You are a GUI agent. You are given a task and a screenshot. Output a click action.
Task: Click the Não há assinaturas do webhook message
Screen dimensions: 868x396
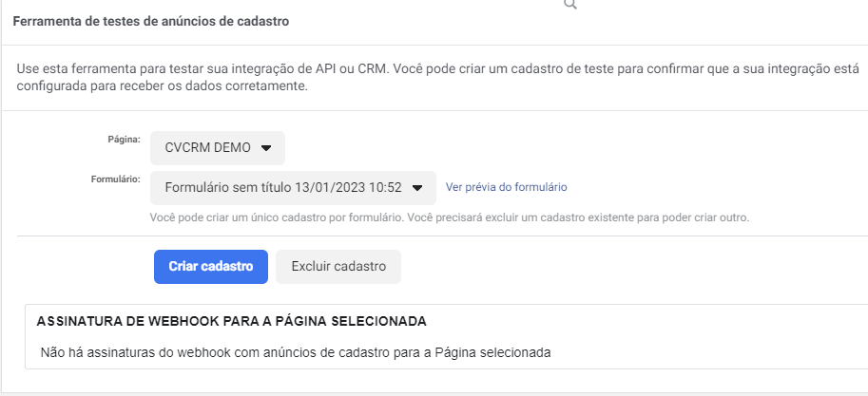(x=296, y=352)
